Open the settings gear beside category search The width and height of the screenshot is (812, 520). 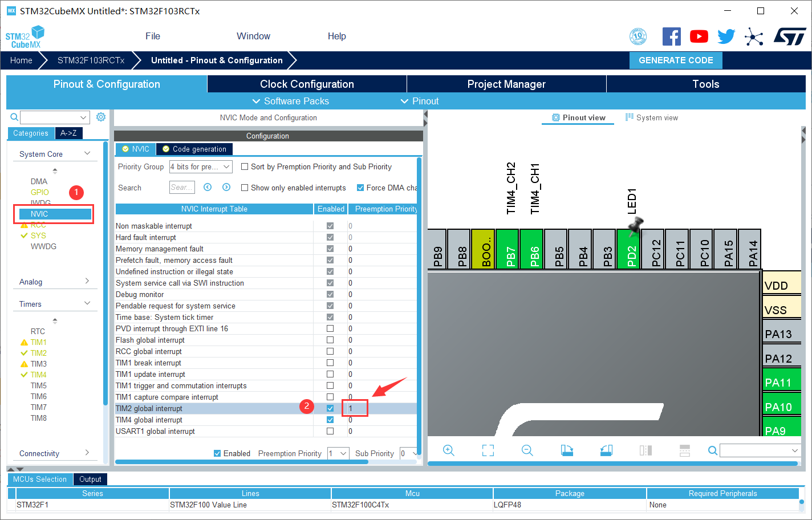coord(101,117)
